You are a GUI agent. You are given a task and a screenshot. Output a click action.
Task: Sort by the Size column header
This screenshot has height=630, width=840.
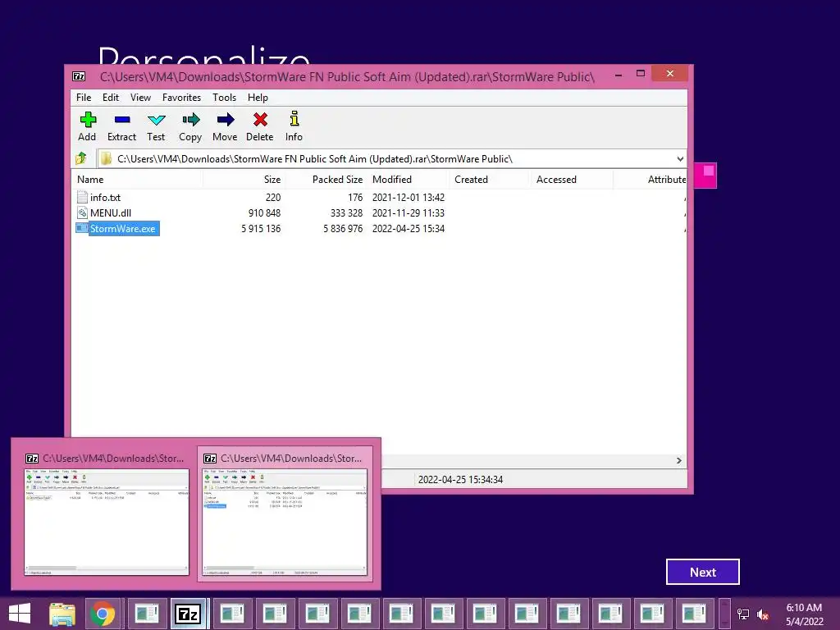243,180
